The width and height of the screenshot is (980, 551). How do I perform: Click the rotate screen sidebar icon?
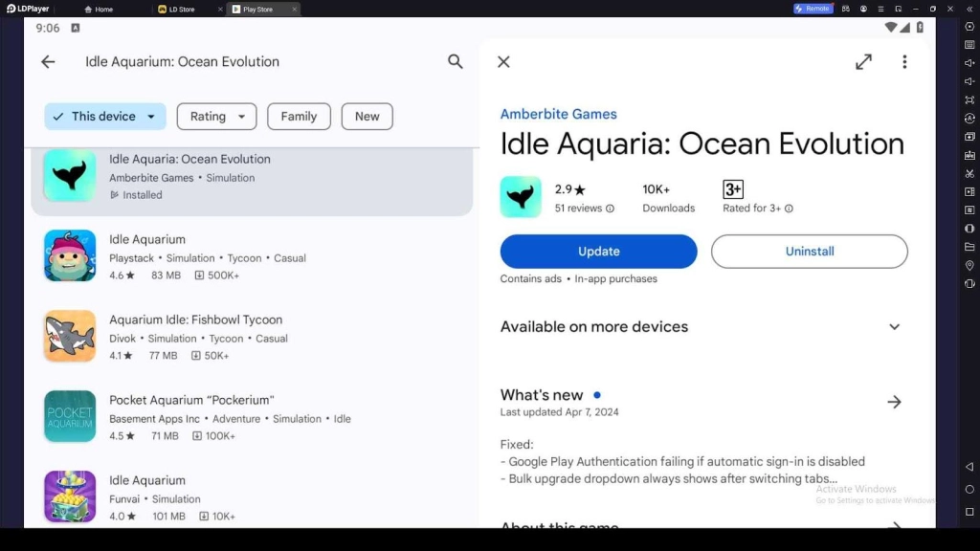pyautogui.click(x=969, y=283)
